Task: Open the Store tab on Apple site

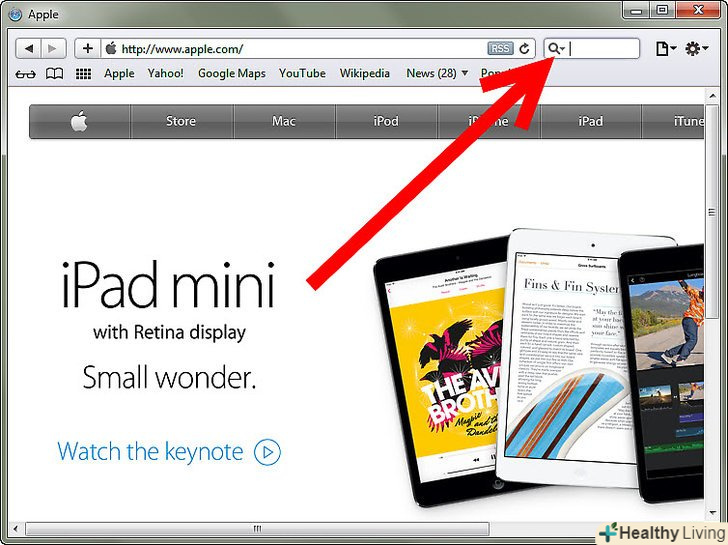Action: [x=181, y=121]
